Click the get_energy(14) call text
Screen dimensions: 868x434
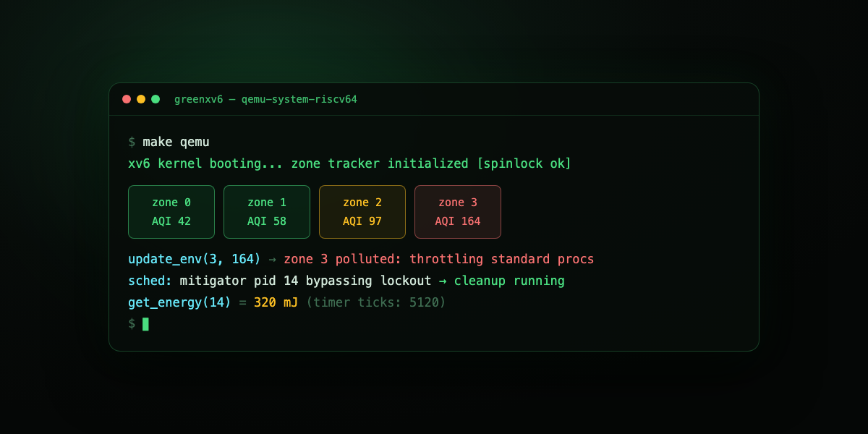(179, 302)
